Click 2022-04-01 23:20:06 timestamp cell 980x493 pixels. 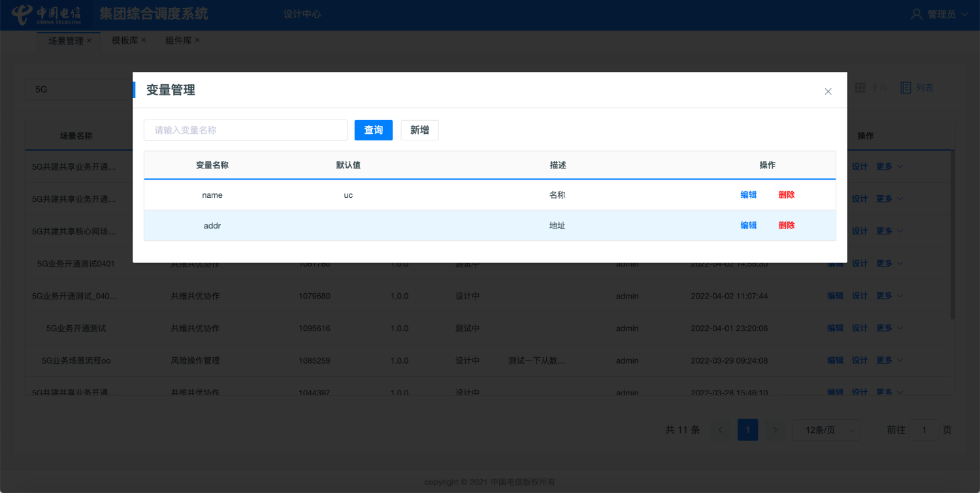pyautogui.click(x=729, y=328)
